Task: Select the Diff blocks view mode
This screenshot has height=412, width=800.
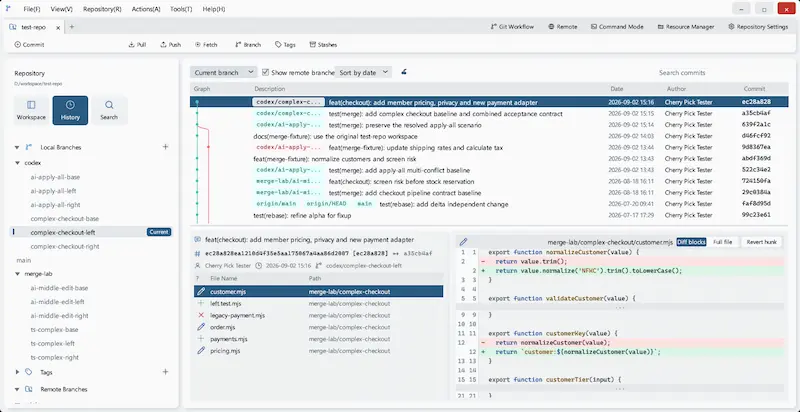Action: (x=691, y=242)
